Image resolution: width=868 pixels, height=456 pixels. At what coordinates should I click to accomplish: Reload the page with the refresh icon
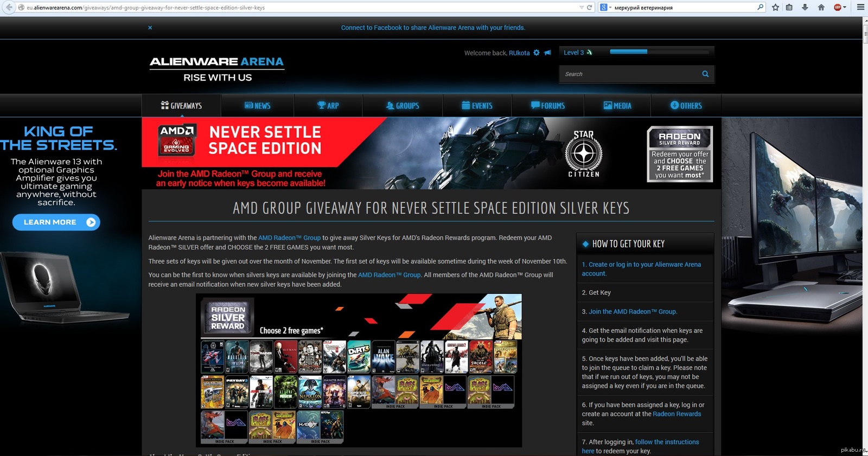(x=590, y=8)
